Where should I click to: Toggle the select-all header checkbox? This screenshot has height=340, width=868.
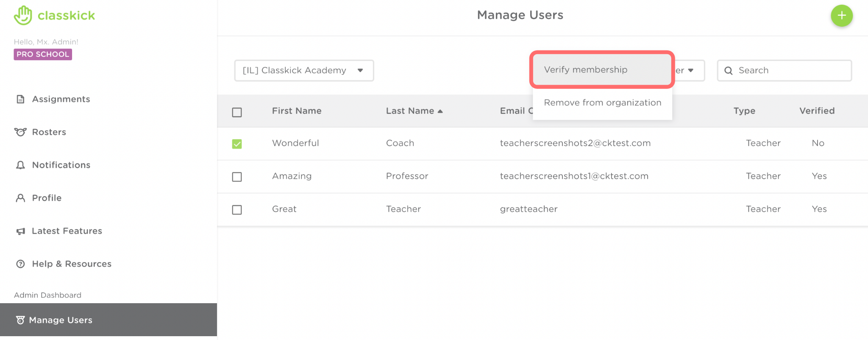click(x=237, y=112)
